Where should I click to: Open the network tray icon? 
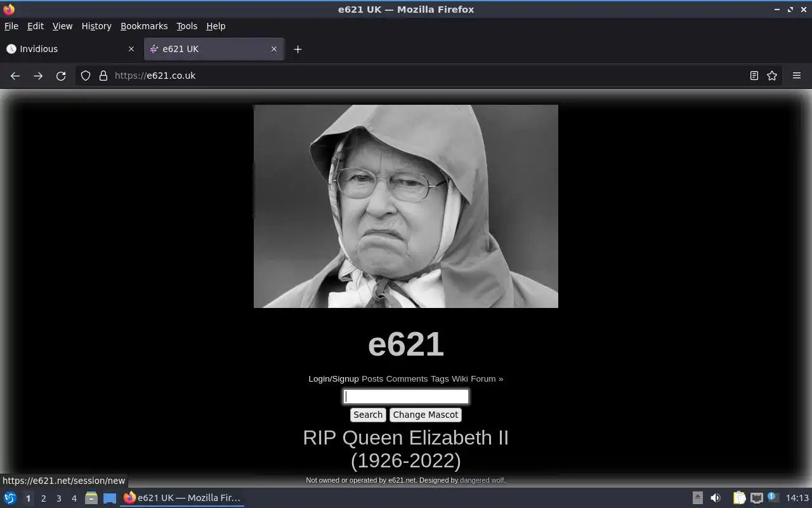click(756, 498)
